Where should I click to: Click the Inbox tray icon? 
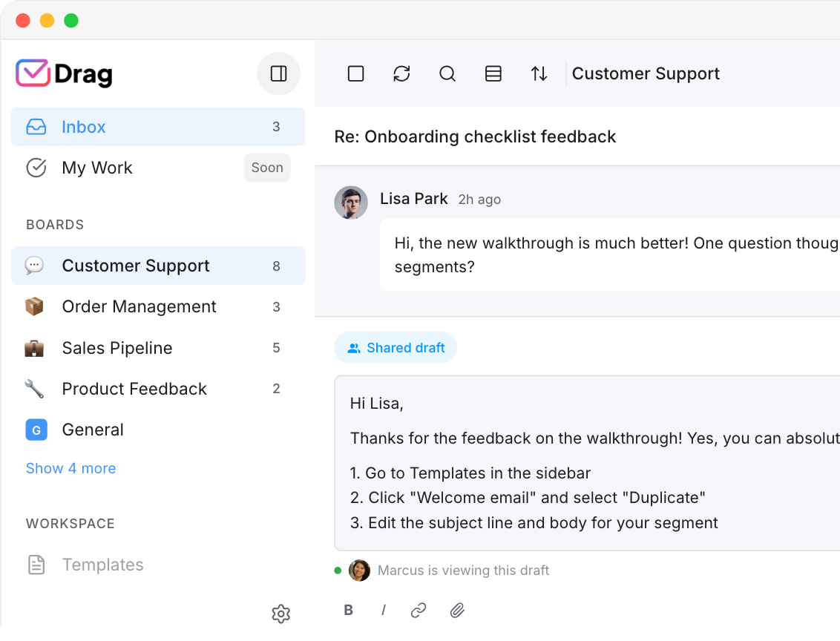[36, 127]
